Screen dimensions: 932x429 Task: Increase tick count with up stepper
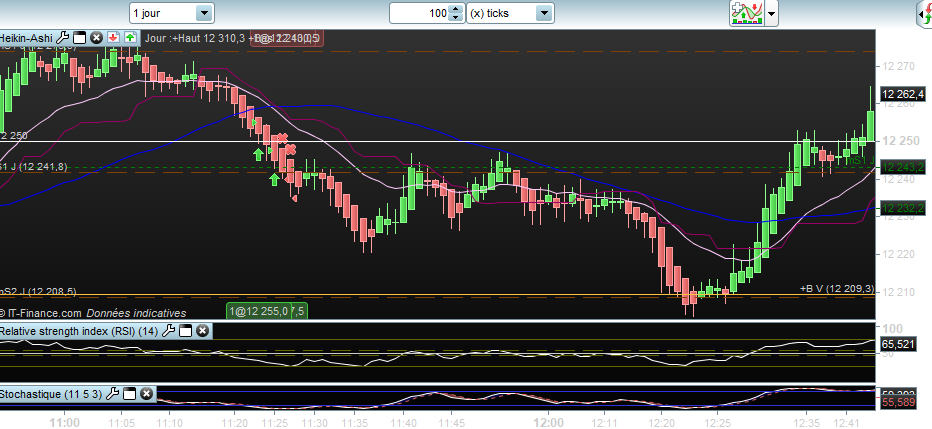coord(455,9)
